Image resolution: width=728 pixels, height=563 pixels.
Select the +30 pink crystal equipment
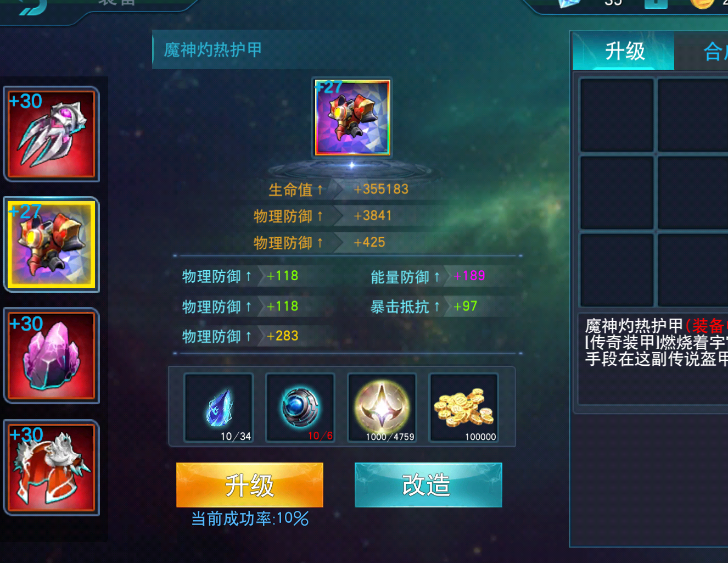tap(52, 355)
